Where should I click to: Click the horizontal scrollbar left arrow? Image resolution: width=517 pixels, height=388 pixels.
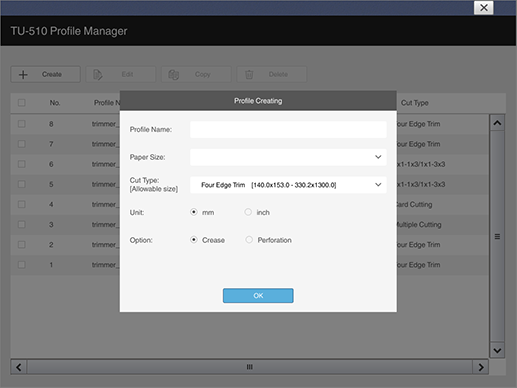point(19,367)
